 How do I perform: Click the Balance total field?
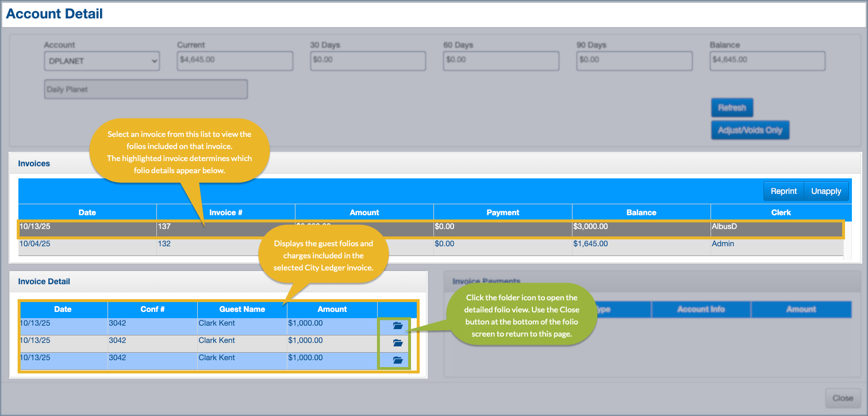point(767,60)
